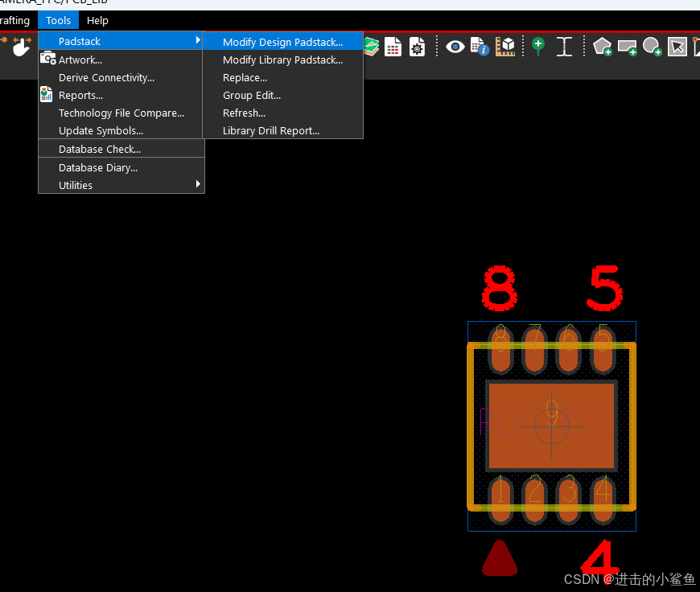Choose Database Check...

click(x=121, y=149)
